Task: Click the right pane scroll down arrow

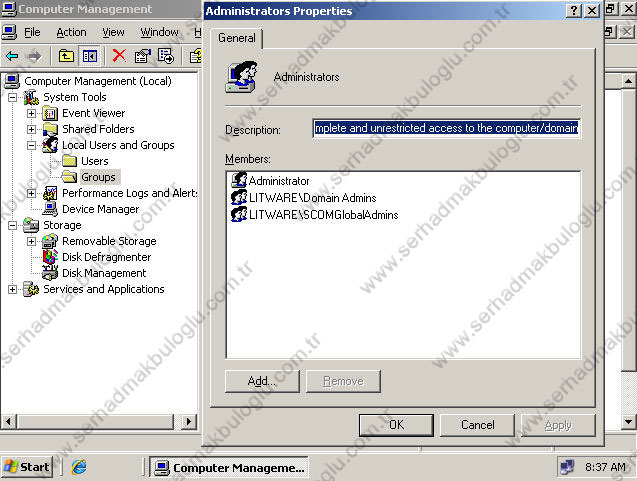Action: (628, 422)
